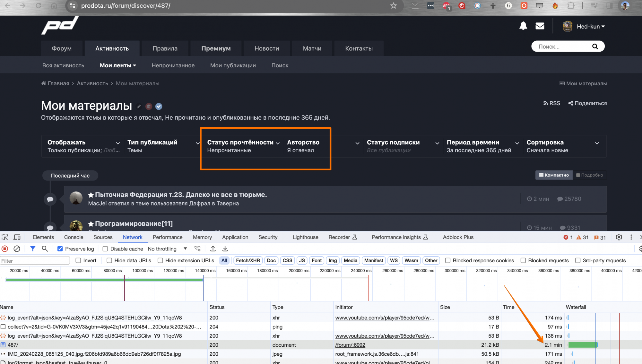Click the export HAR download icon
Image resolution: width=642 pixels, height=364 pixels.
(225, 249)
